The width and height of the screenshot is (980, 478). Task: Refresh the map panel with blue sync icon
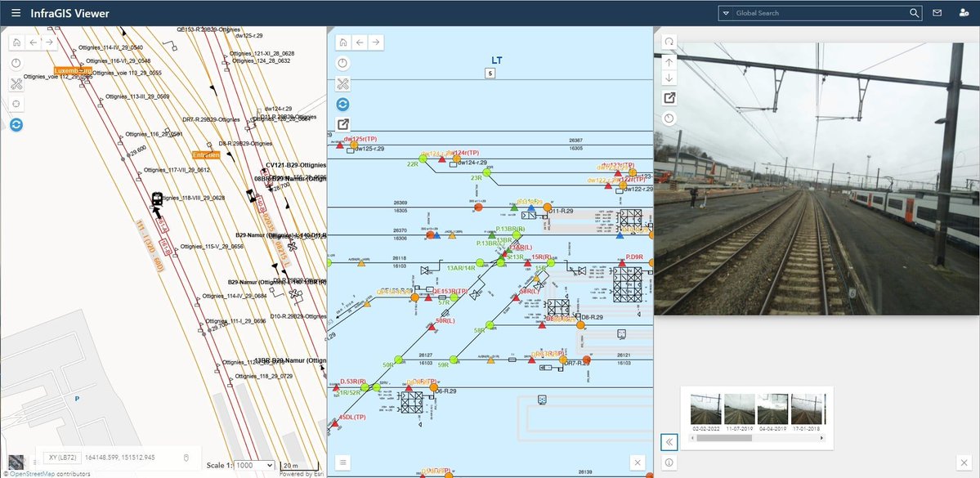[x=16, y=125]
